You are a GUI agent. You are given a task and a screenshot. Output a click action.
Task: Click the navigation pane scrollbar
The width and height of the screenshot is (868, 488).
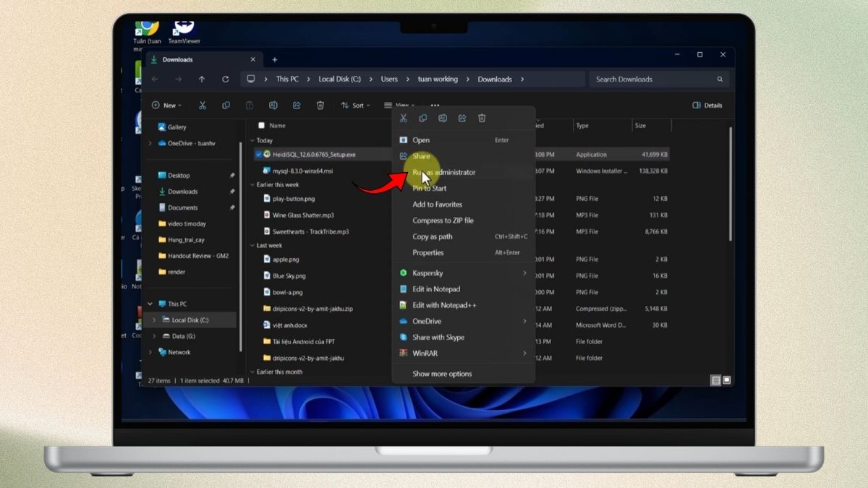click(x=240, y=246)
